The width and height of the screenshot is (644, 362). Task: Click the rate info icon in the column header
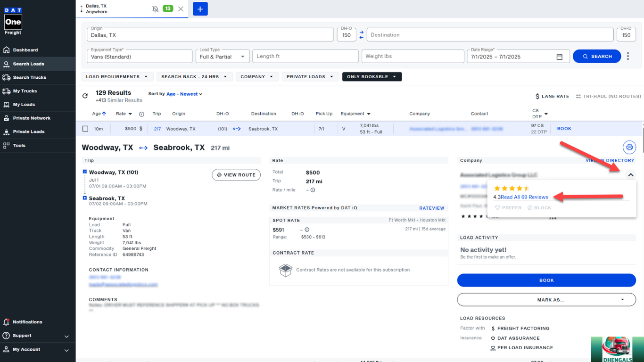point(141,114)
